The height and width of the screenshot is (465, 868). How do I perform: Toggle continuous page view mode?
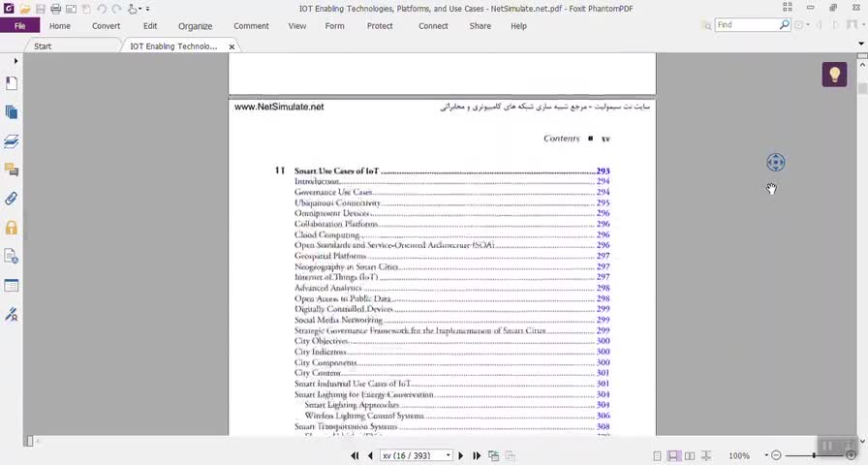tap(673, 455)
